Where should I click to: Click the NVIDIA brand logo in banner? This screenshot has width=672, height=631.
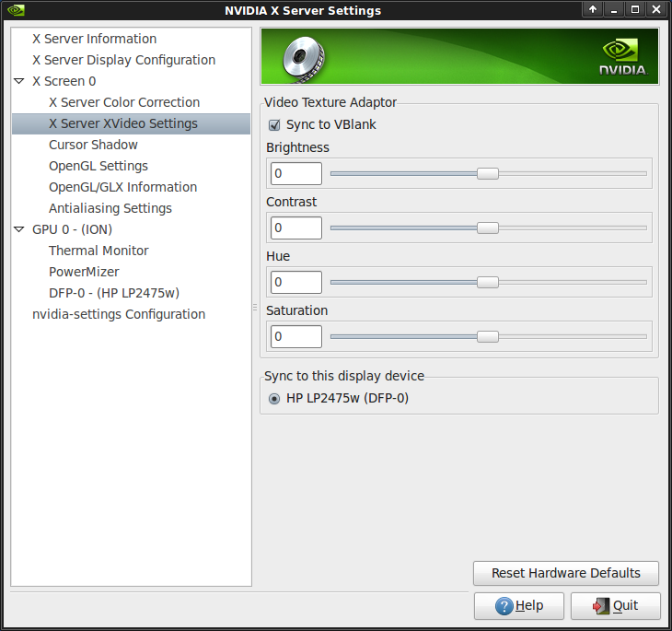point(622,57)
